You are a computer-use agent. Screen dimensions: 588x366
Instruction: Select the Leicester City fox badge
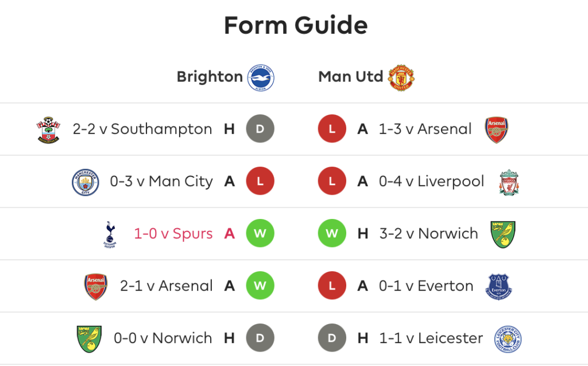point(508,339)
